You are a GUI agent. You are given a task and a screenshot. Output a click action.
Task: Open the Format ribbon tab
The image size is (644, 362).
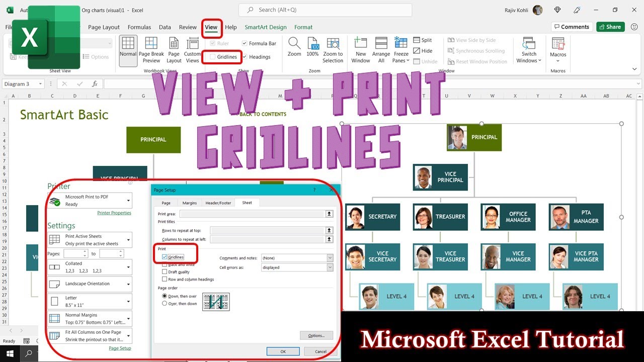[303, 27]
